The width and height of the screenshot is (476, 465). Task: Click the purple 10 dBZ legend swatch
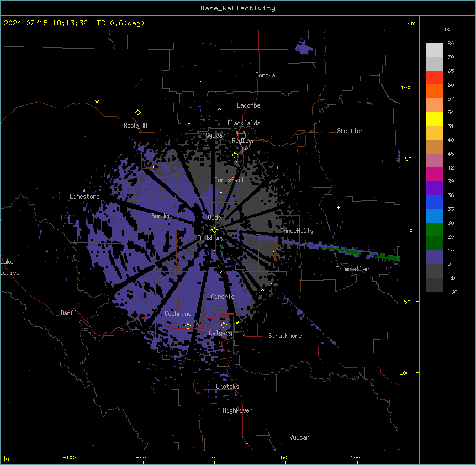click(x=434, y=257)
